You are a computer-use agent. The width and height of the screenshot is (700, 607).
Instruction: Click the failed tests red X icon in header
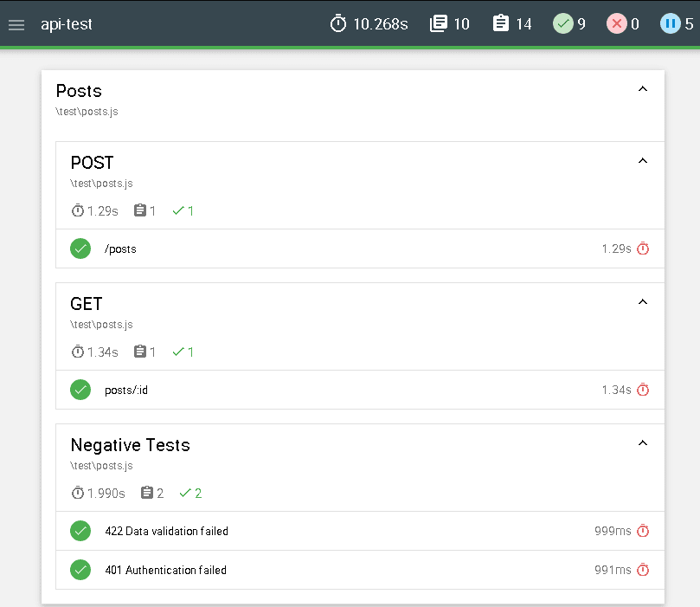[x=617, y=23]
